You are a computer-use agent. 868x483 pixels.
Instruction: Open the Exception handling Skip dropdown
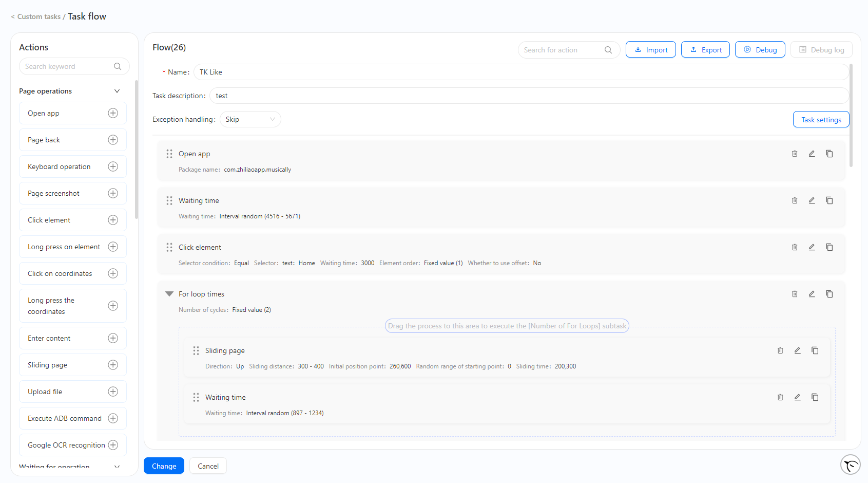click(250, 119)
